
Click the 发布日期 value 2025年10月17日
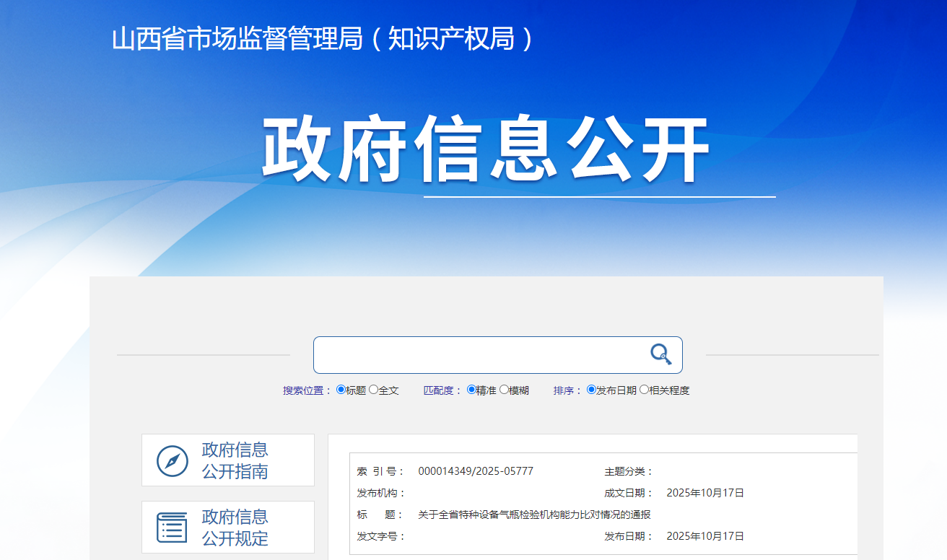(x=704, y=536)
